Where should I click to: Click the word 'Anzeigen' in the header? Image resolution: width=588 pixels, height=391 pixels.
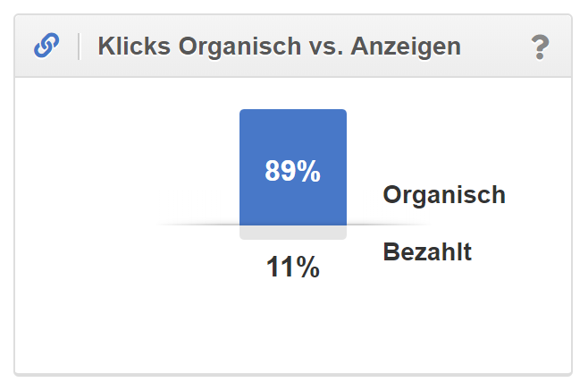point(416,47)
